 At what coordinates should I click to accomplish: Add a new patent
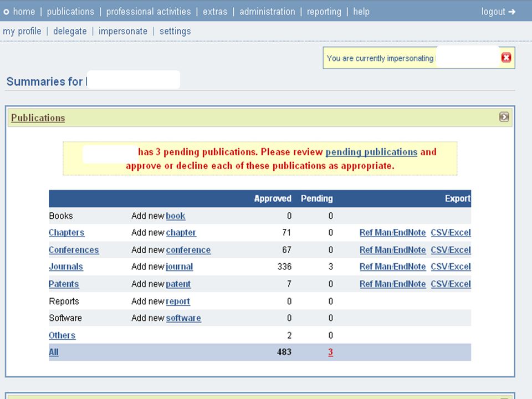click(x=178, y=284)
